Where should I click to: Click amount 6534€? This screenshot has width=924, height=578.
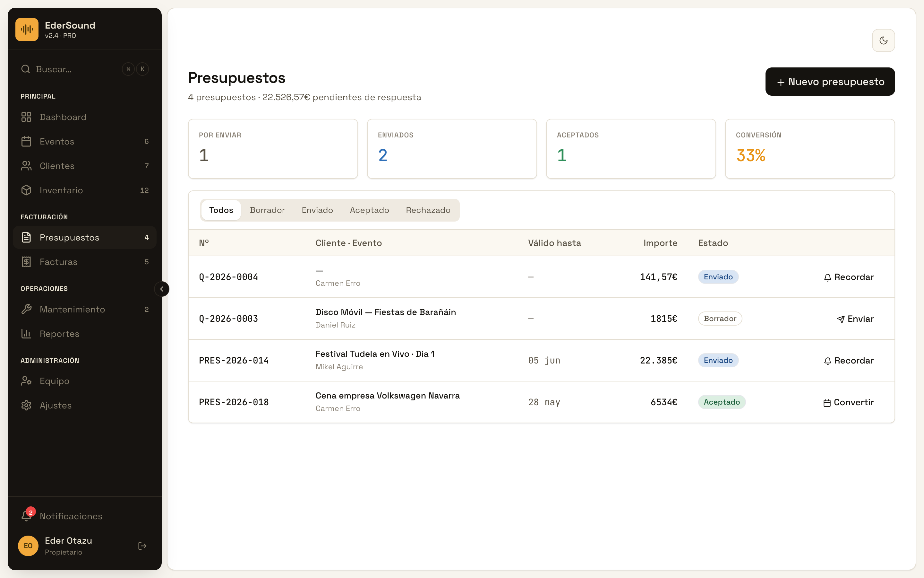pos(664,402)
